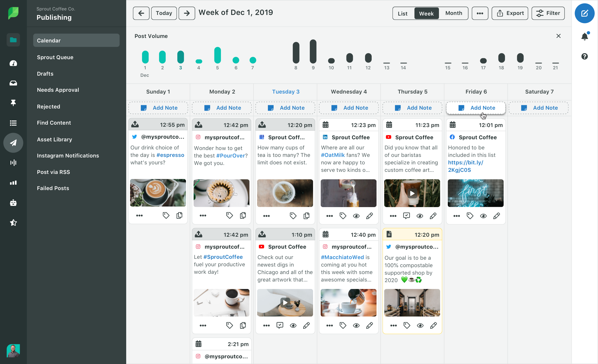The width and height of the screenshot is (598, 364).
Task: Open Sprout Queue in the sidebar
Action: tap(55, 57)
